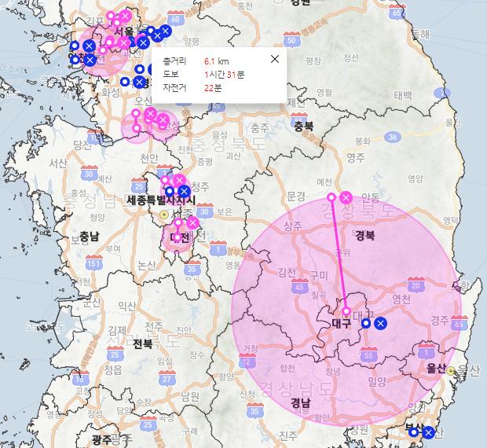Click 남원 city label
The height and width of the screenshot is (448, 487).
click(x=190, y=397)
